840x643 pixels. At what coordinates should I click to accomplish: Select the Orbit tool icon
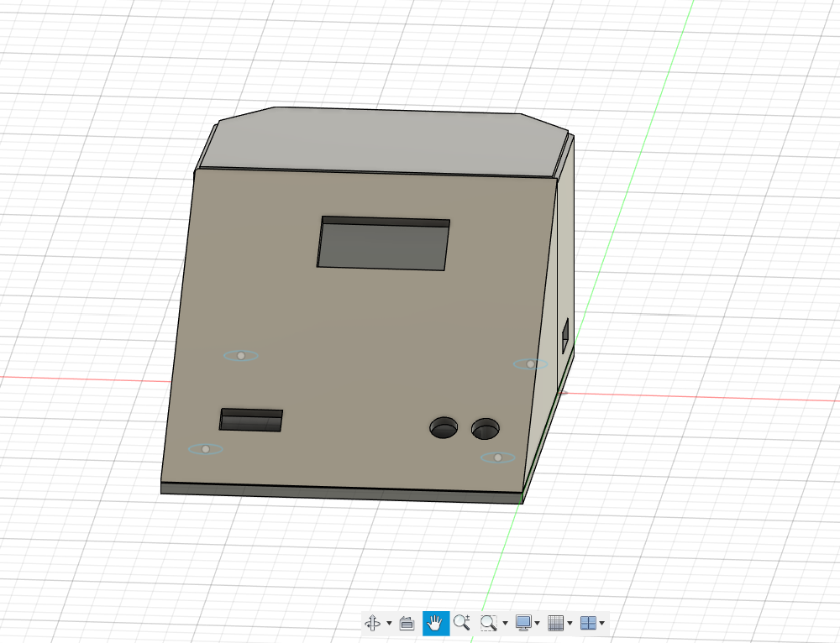coord(372,623)
